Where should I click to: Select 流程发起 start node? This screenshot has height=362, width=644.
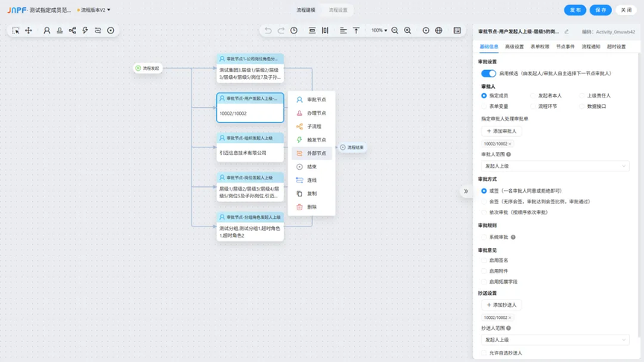[148, 68]
